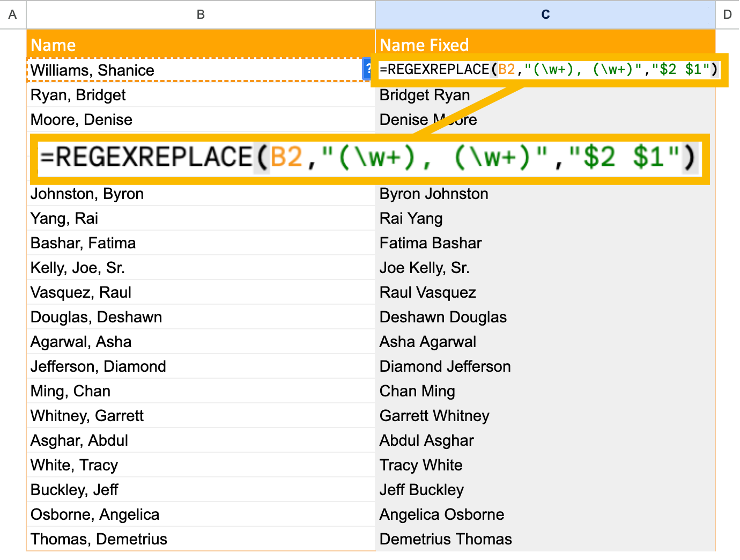Select column header A
740x560 pixels.
click(x=12, y=14)
